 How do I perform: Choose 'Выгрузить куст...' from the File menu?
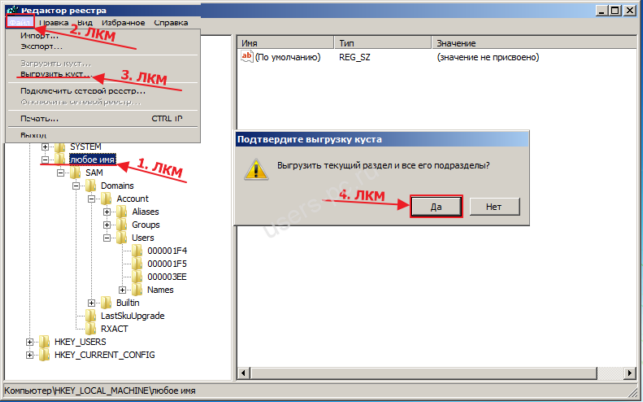(56, 74)
